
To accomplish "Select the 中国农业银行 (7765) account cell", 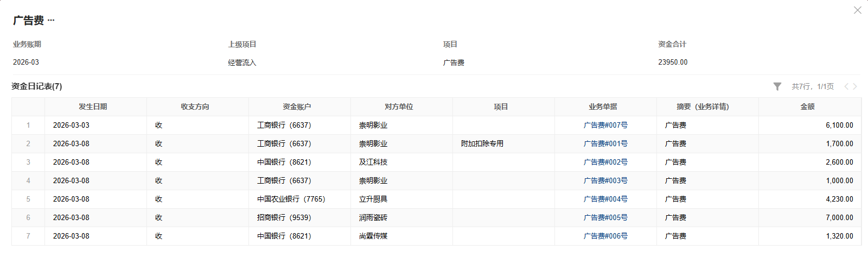I will pos(299,199).
